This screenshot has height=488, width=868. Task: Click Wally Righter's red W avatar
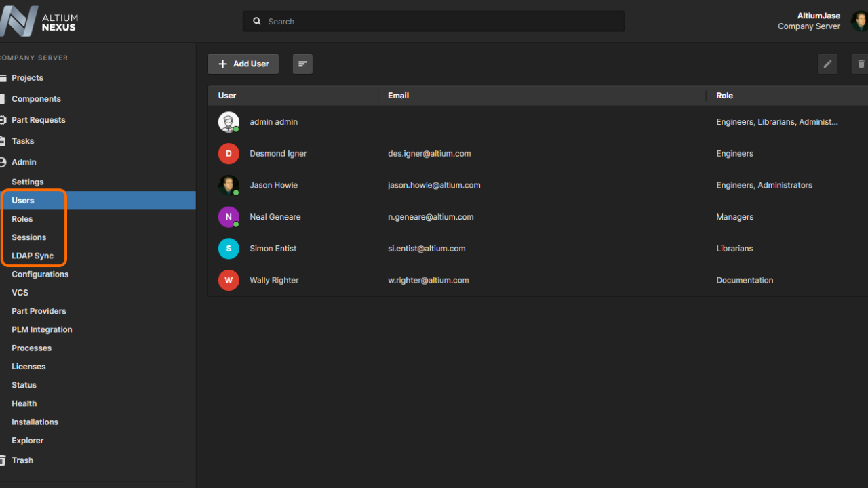pos(229,280)
